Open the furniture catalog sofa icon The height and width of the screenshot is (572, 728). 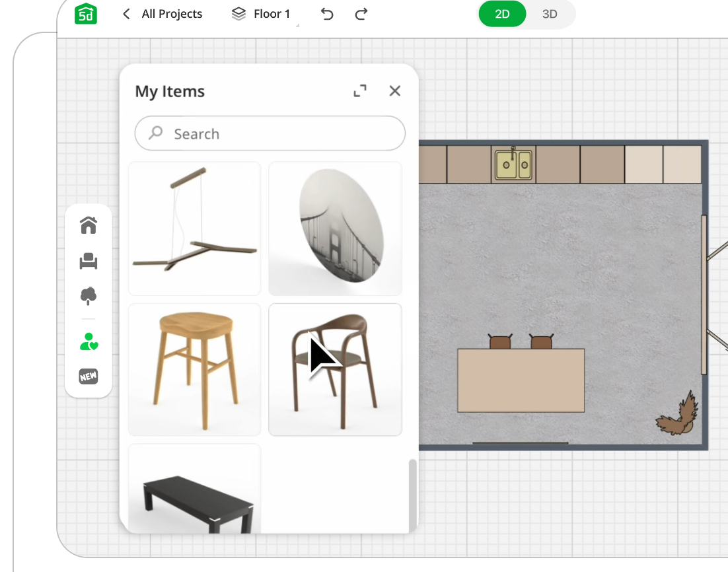[x=89, y=262]
